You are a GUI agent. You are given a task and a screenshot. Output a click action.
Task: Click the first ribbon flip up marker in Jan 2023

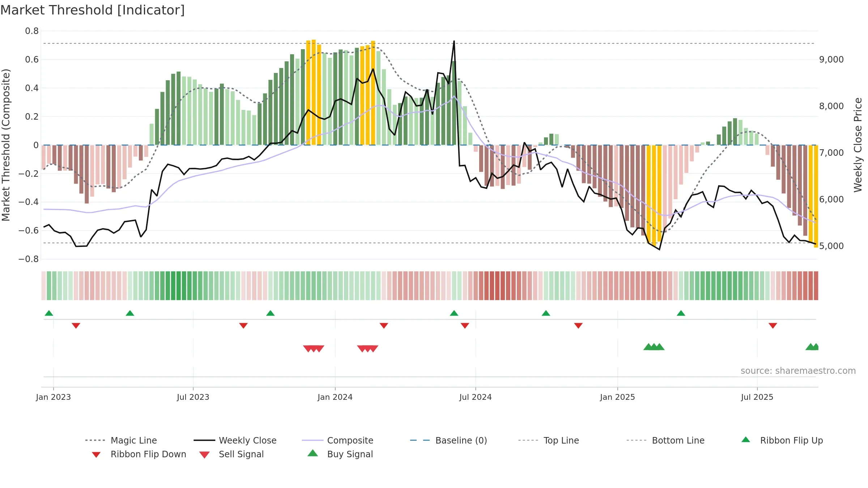pos(49,313)
